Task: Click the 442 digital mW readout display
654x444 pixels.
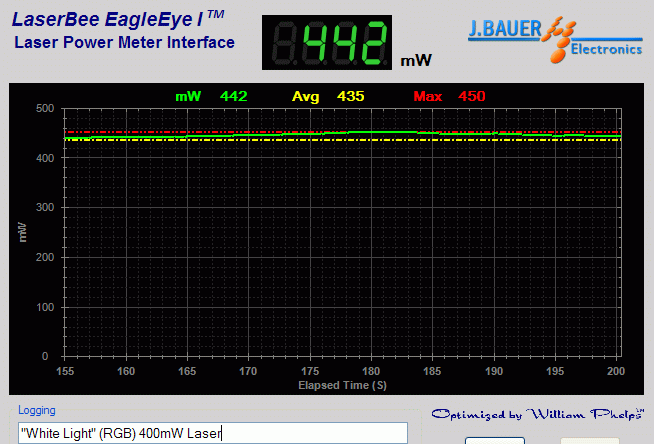Action: (x=327, y=43)
